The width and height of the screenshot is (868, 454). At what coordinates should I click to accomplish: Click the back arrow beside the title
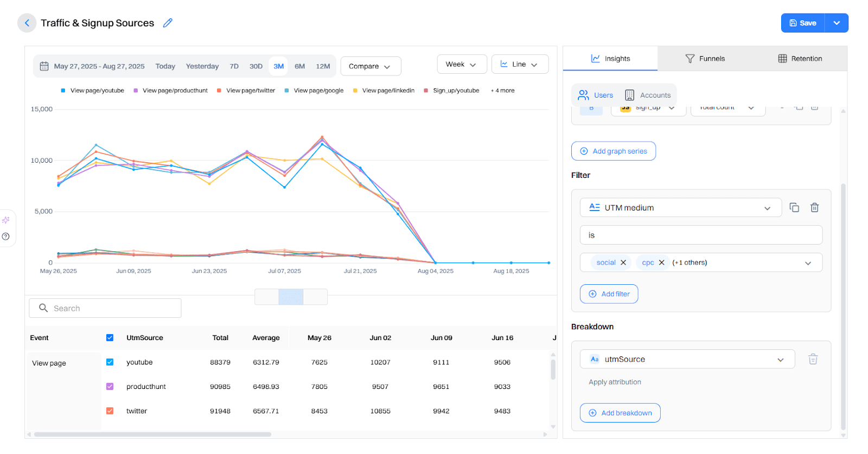click(x=27, y=23)
